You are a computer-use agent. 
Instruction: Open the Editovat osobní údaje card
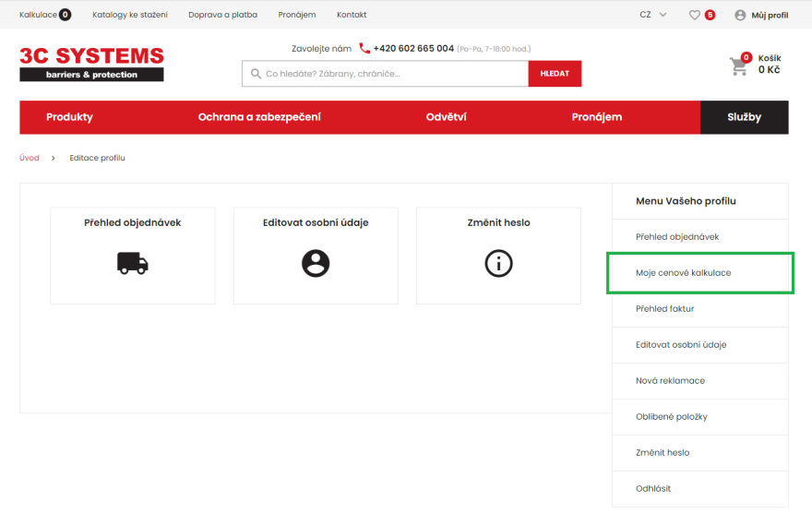(316, 256)
